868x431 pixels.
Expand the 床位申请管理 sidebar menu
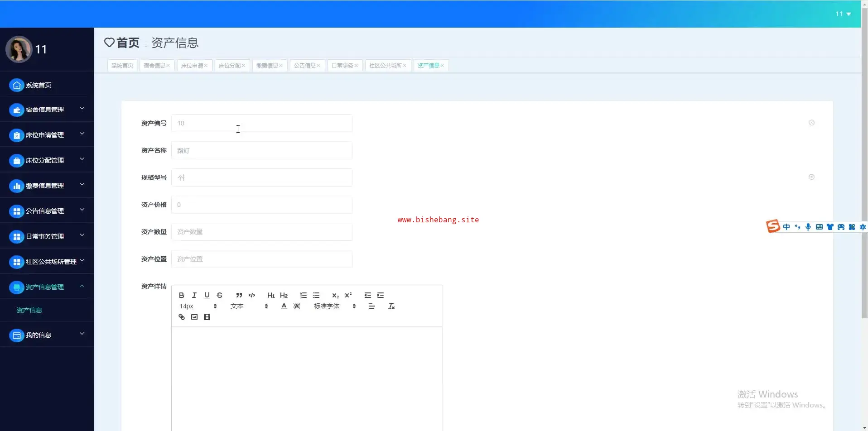click(47, 135)
